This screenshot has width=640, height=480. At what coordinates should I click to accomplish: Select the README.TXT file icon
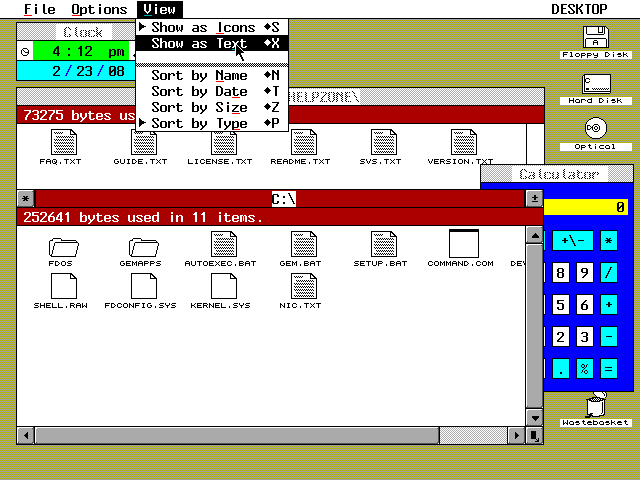click(304, 142)
